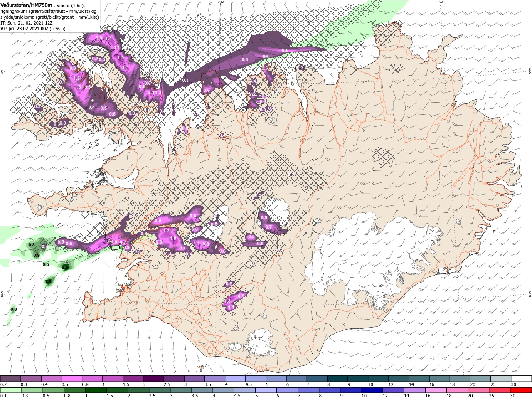
Task: Select the dark teal upper-row swatch between 8 and 9
Action: (x=337, y=379)
